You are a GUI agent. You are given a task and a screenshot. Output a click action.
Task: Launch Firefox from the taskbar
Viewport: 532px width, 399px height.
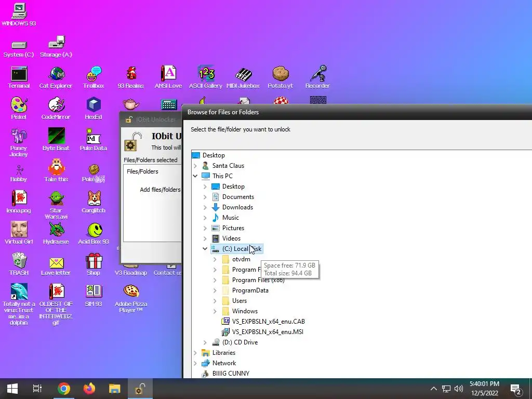[89, 389]
